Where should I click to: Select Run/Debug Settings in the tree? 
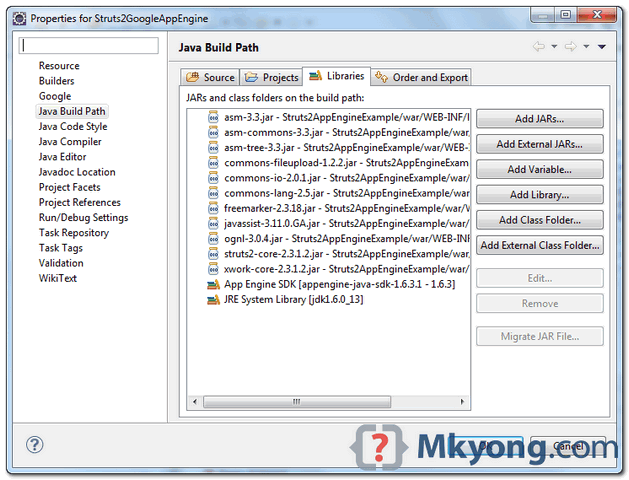click(83, 218)
